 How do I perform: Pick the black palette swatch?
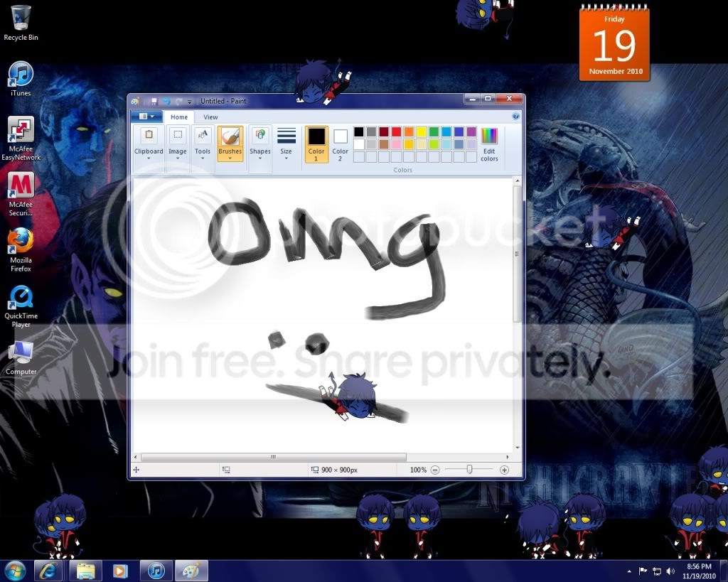(359, 131)
